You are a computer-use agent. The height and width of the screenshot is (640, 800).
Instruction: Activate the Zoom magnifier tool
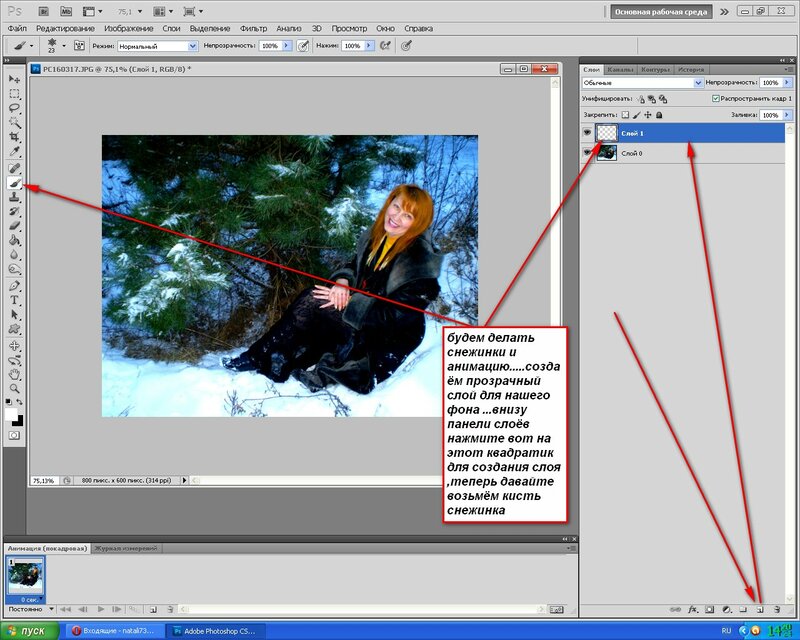click(x=14, y=387)
